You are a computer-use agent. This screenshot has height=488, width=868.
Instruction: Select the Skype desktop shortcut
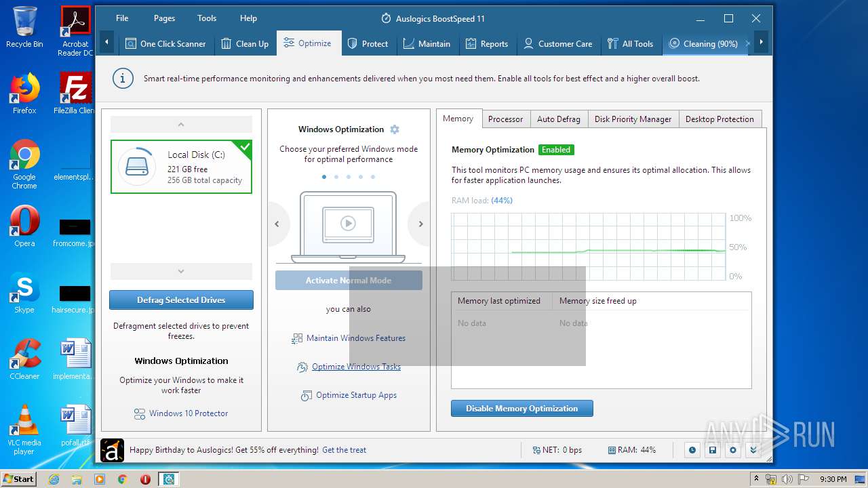pos(24,293)
